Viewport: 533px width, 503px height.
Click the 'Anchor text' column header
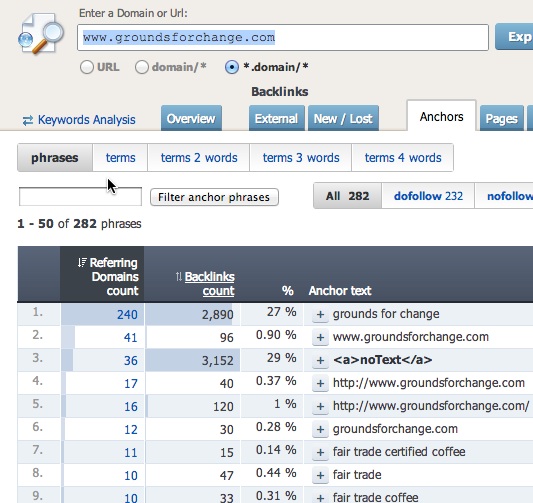[340, 291]
